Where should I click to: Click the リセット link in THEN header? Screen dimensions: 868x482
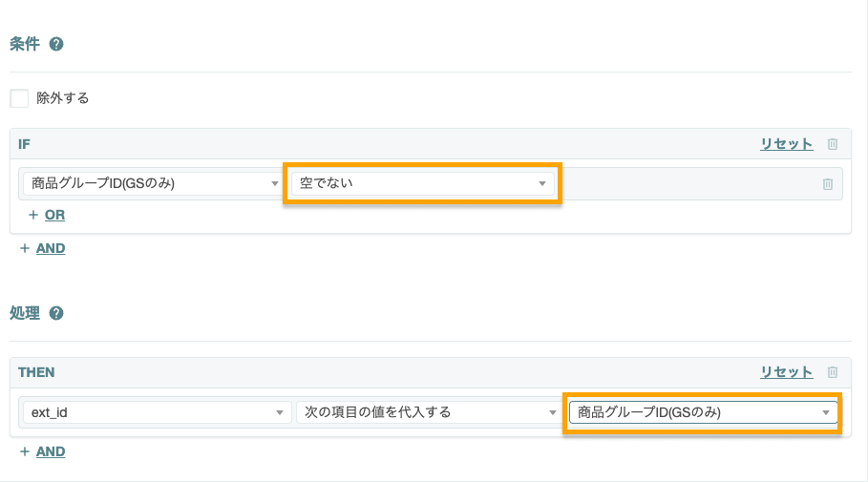click(x=786, y=372)
